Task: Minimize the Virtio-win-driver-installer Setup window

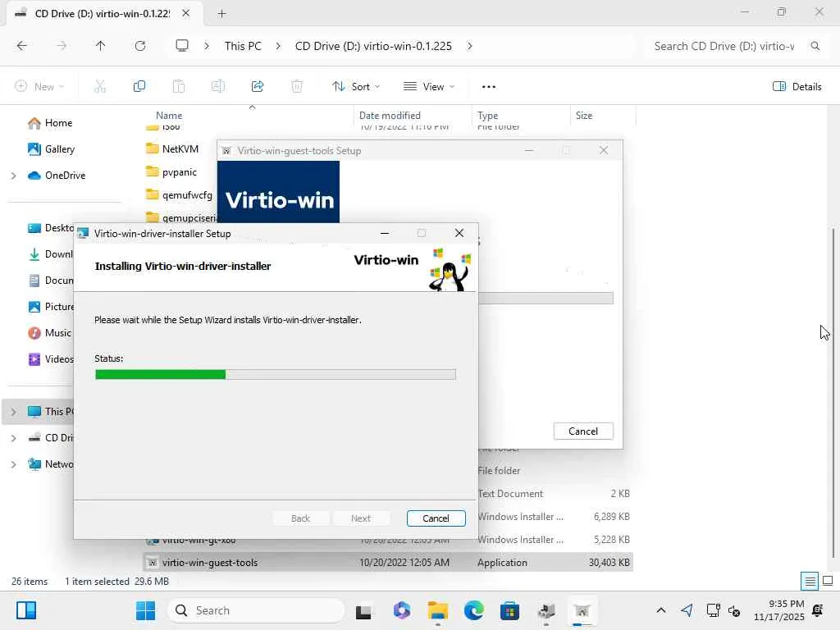Action: click(385, 233)
